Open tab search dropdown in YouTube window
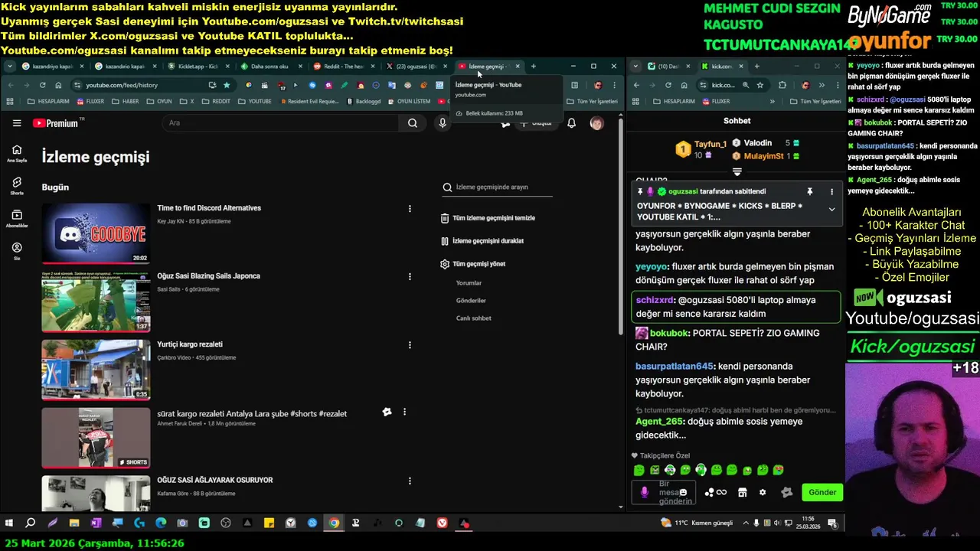This screenshot has width=980, height=551. tap(9, 67)
